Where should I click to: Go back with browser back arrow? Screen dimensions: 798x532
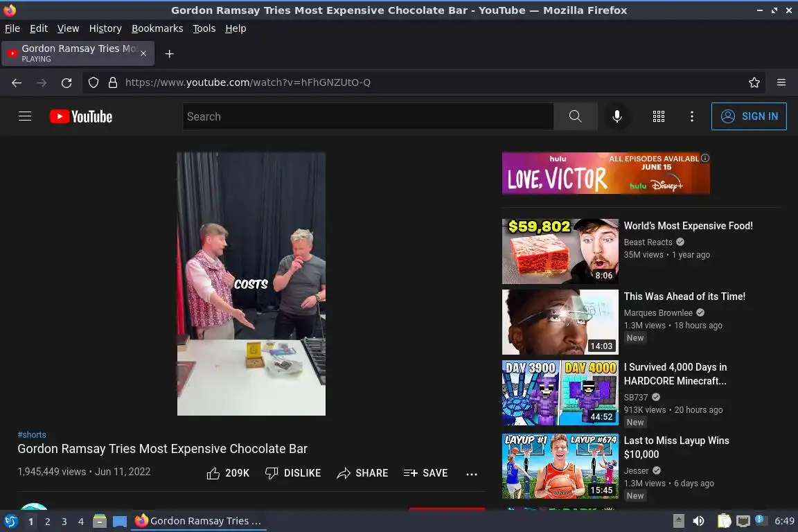tap(17, 82)
